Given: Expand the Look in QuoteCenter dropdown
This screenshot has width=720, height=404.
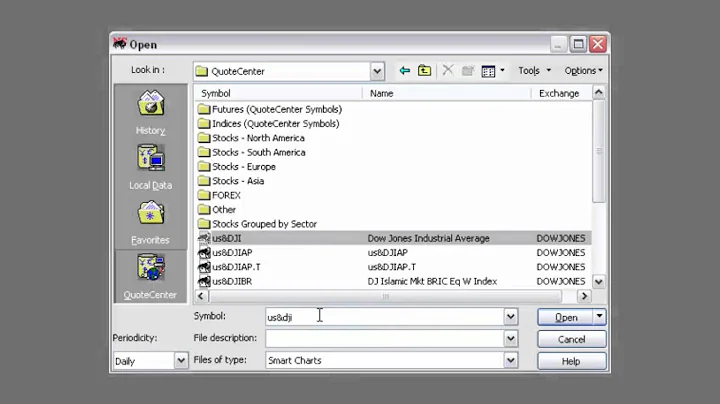Looking at the screenshot, I should (377, 71).
